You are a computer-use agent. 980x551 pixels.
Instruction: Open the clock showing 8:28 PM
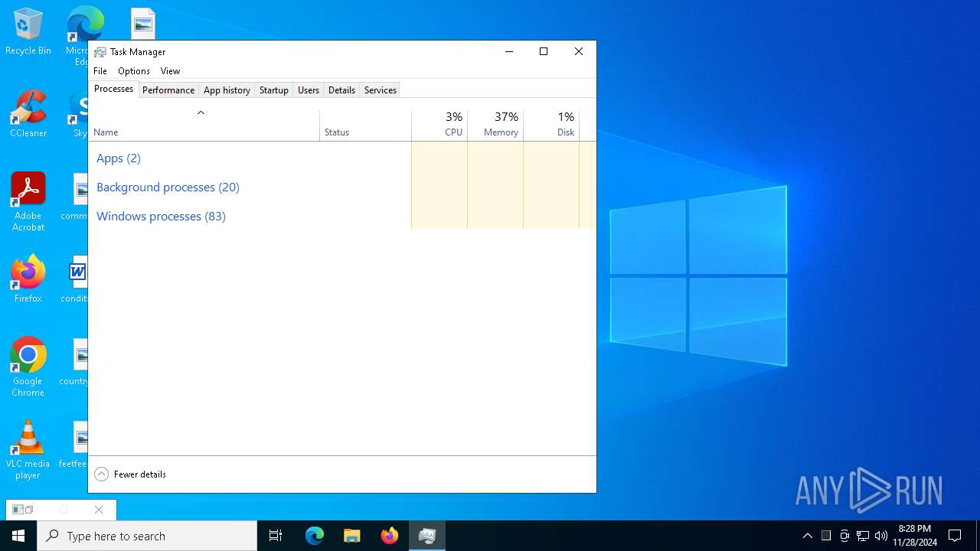click(915, 536)
